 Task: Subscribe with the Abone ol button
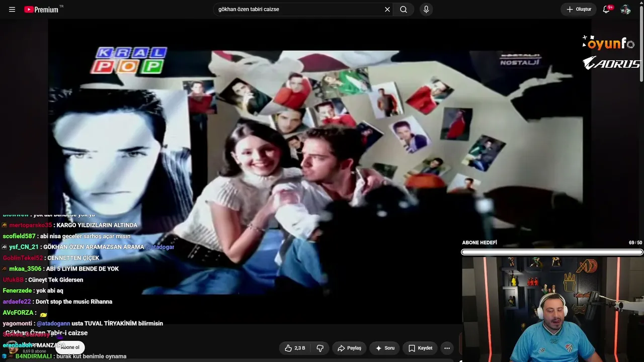pos(70,347)
